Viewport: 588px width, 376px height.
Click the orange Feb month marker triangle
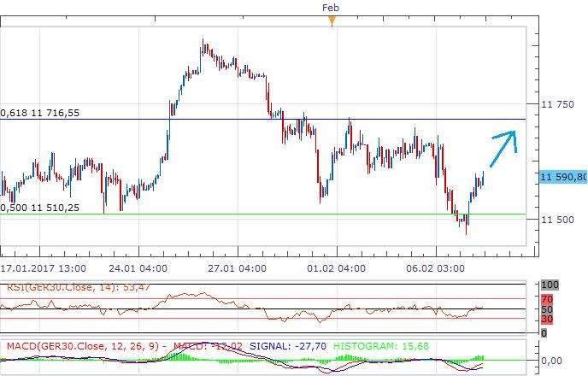[332, 21]
